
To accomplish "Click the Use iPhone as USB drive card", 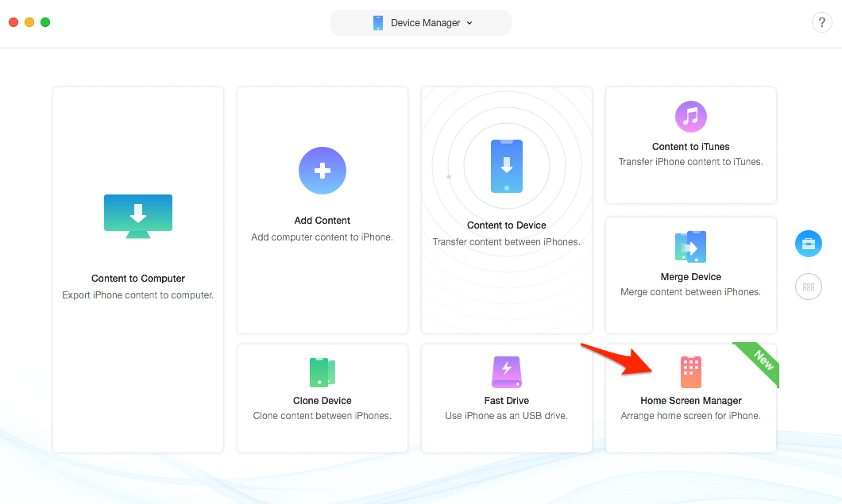I will 506,398.
